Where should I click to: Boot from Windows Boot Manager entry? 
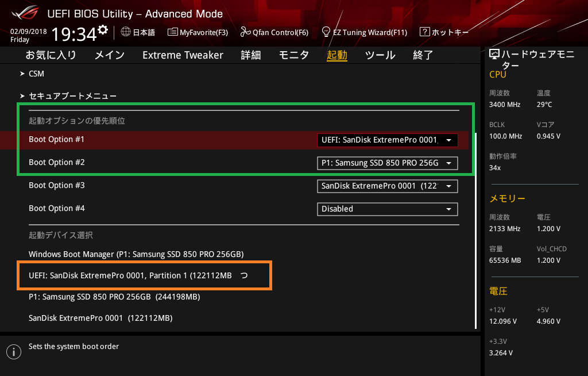coord(136,254)
